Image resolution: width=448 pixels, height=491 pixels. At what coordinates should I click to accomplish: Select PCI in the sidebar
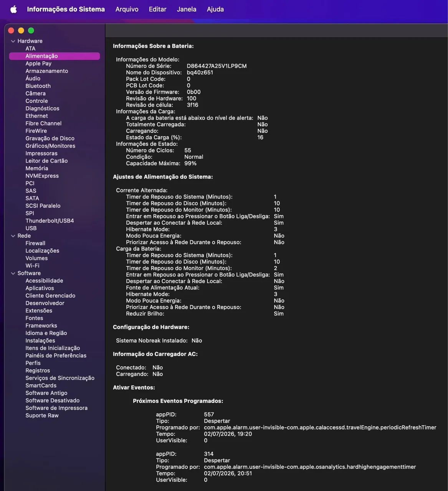(30, 183)
